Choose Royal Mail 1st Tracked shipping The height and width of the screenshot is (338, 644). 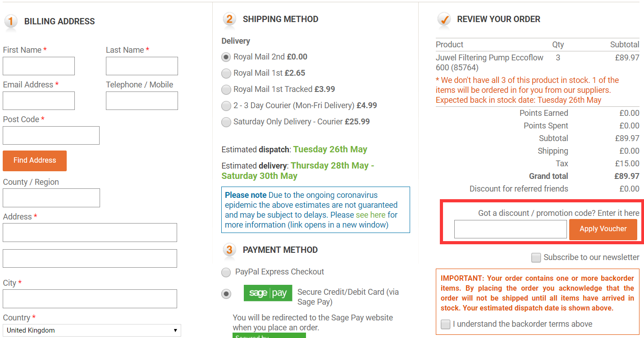(226, 90)
